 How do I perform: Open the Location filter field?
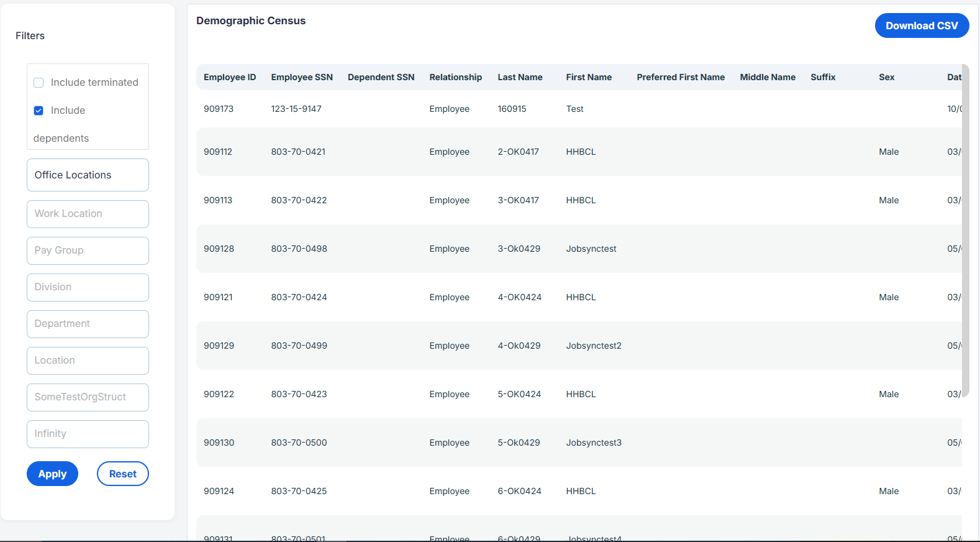point(88,361)
